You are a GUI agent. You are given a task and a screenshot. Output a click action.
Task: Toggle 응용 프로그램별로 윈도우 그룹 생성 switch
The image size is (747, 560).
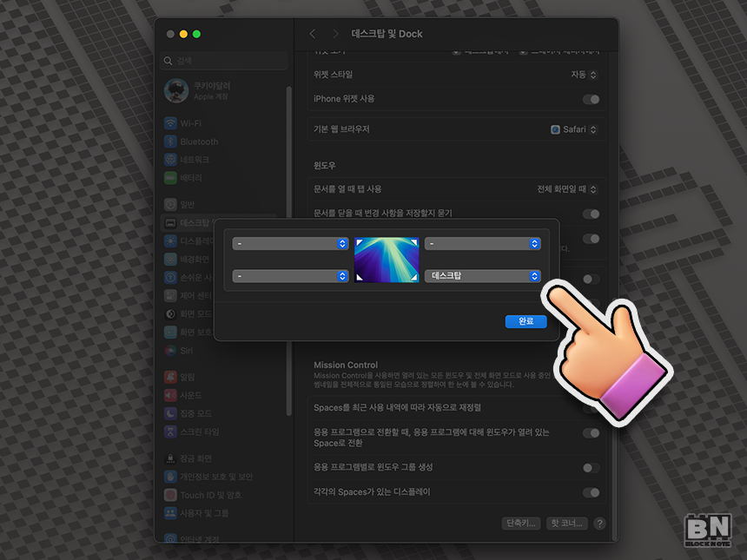[592, 468]
